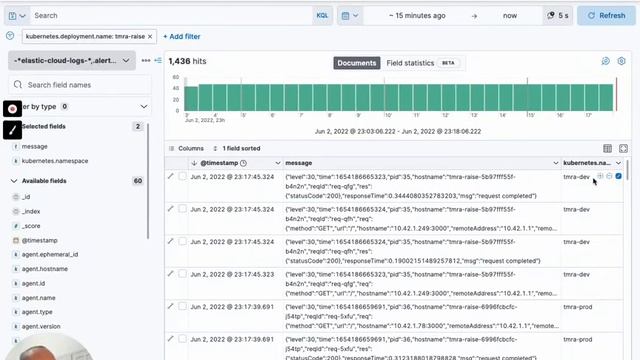The height and width of the screenshot is (360, 640).
Task: Expand the first 23:17:39.691 row
Action: [171, 307]
